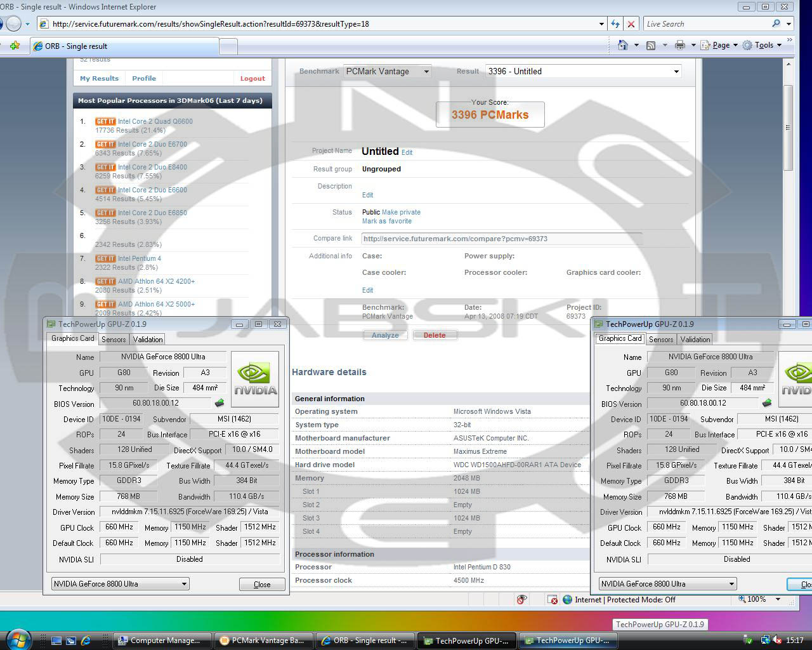The image size is (812, 650).
Task: Click the Print toolbar icon
Action: 680,45
